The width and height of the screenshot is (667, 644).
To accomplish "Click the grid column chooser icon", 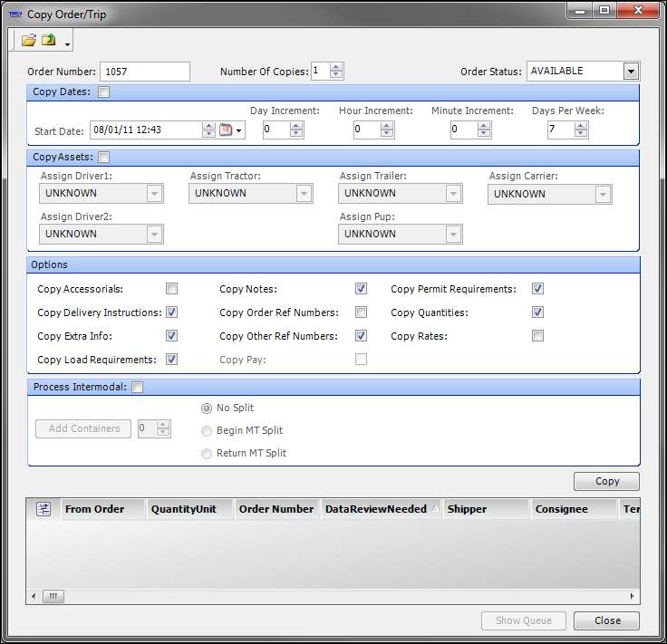I will tap(43, 509).
